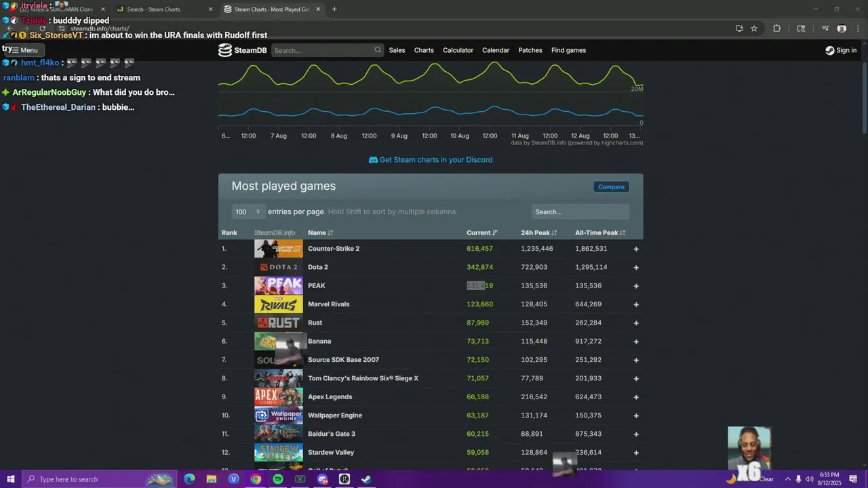Click the Counter-Strike 2 thumbnail
The image size is (868, 488).
click(278, 249)
